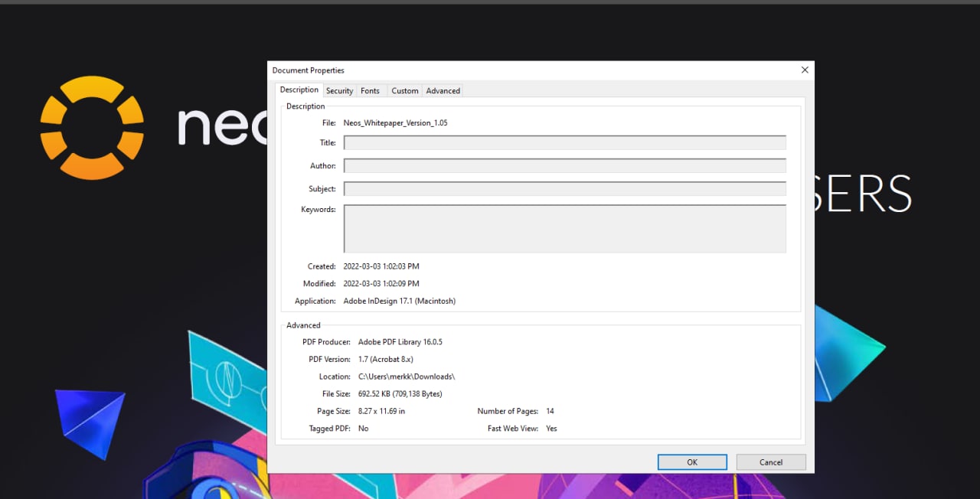This screenshot has height=499, width=980.
Task: Click the Adobe PDF Library 16.0.5 producer text
Action: pos(400,342)
